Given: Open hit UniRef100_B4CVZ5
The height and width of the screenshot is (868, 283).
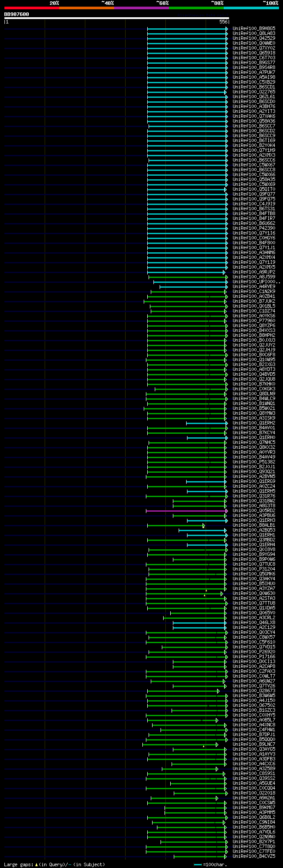Looking at the screenshot, I should 254,856.
